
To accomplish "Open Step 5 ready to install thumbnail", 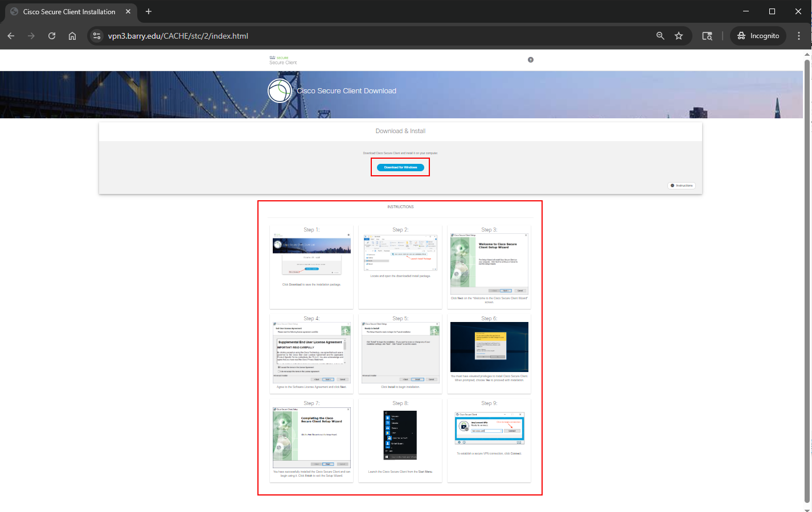I will (400, 352).
